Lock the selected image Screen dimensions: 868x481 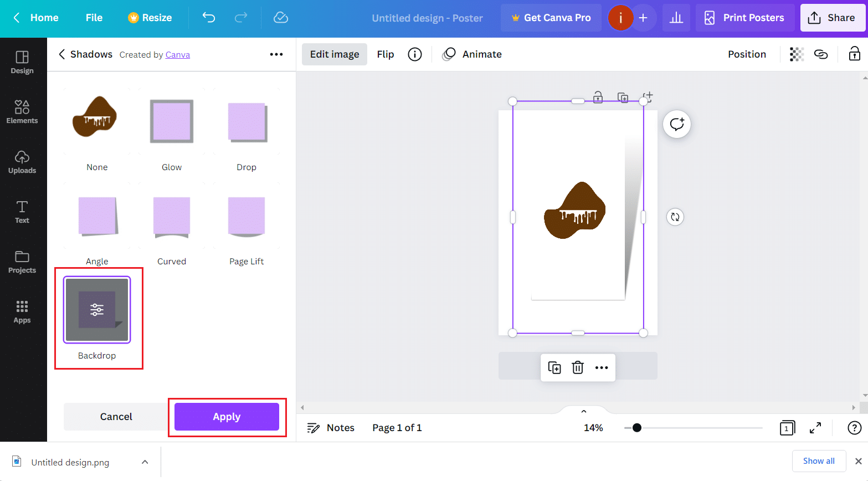point(855,54)
